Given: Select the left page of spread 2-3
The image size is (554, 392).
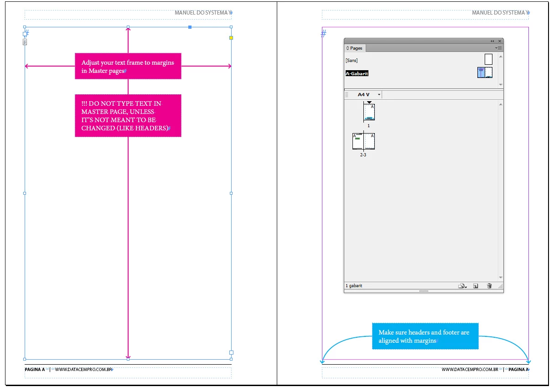Looking at the screenshot, I should [357, 141].
